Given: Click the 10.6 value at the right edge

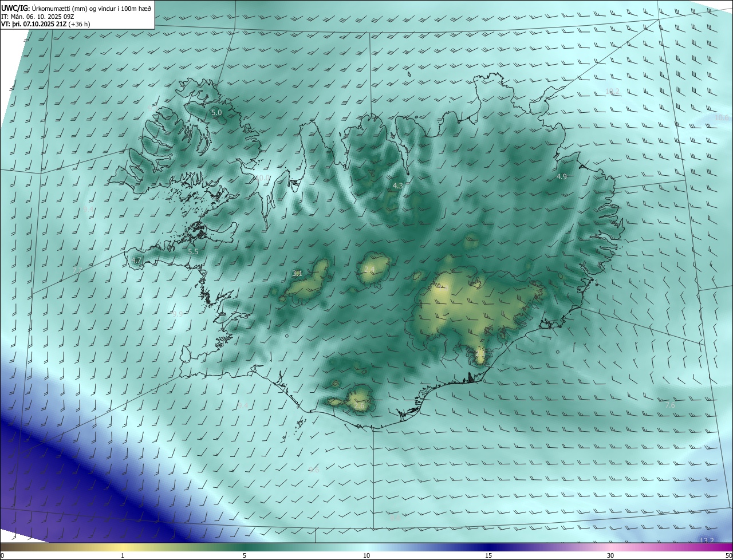Looking at the screenshot, I should (x=722, y=118).
